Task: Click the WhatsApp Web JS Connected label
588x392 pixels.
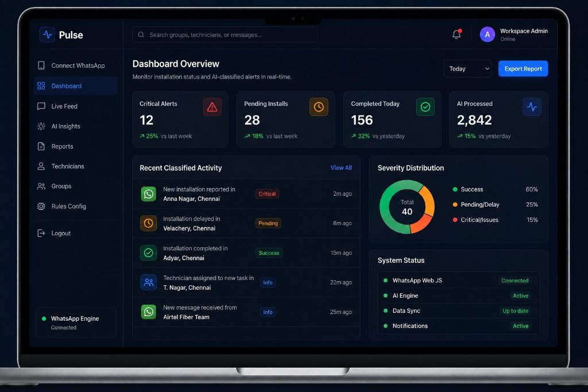Action: (x=515, y=281)
